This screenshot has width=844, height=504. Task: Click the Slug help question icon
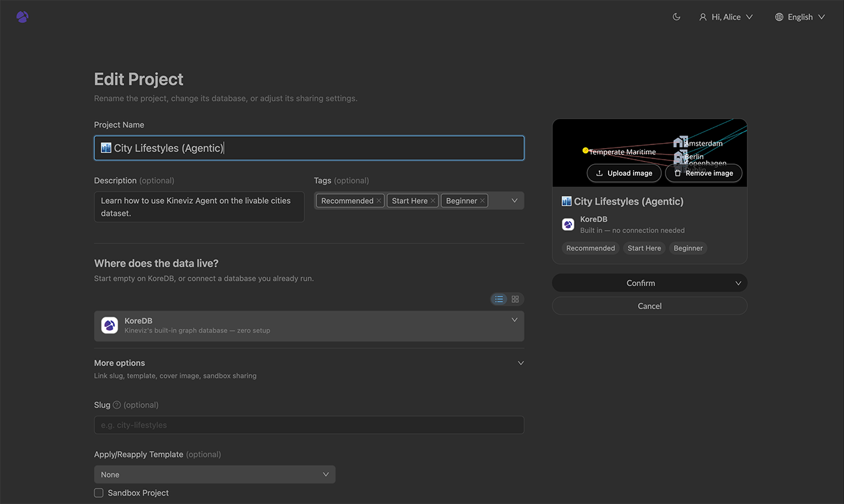[116, 405]
